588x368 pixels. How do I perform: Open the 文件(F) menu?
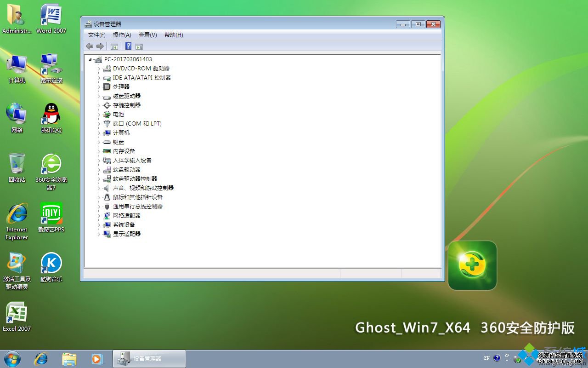coord(97,35)
